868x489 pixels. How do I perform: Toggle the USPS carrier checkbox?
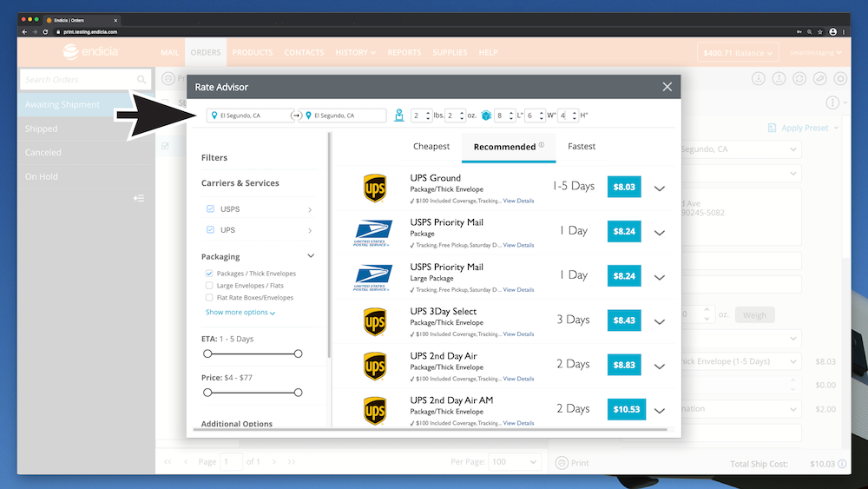pos(210,208)
